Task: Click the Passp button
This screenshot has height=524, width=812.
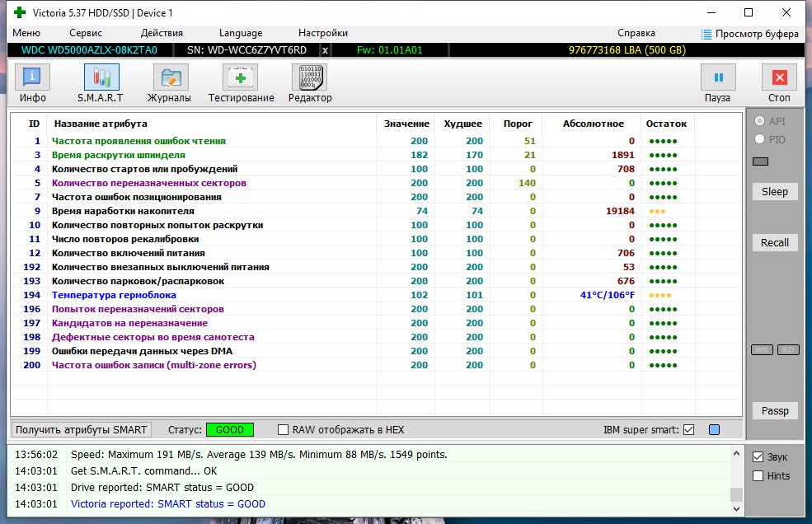Action: click(x=775, y=410)
